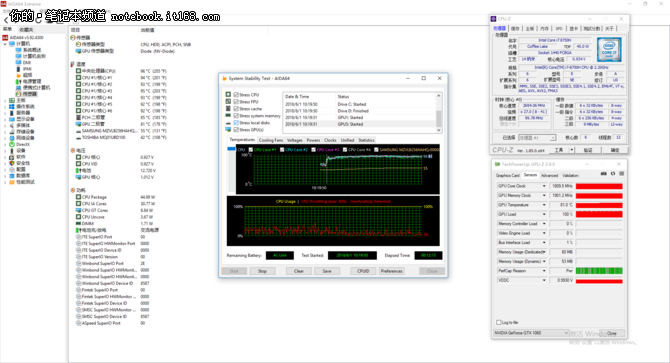Enable Log to file in GPU-Z
The image size is (670, 363).
click(x=499, y=322)
